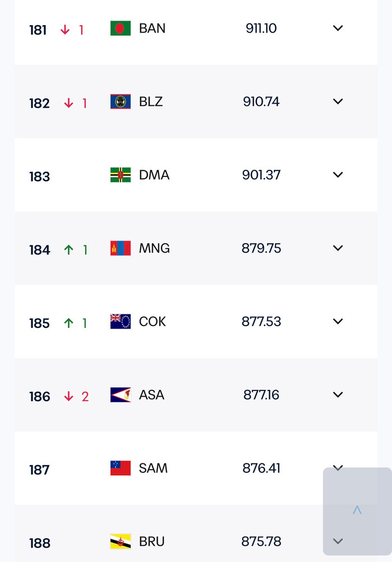Image resolution: width=392 pixels, height=562 pixels.
Task: Select the BAN team name
Action: pyautogui.click(x=152, y=29)
